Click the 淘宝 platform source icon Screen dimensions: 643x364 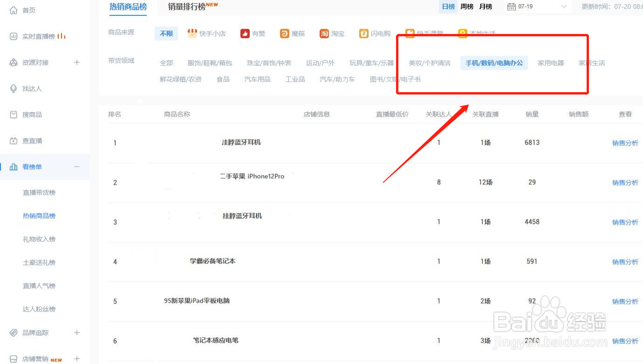pos(323,33)
